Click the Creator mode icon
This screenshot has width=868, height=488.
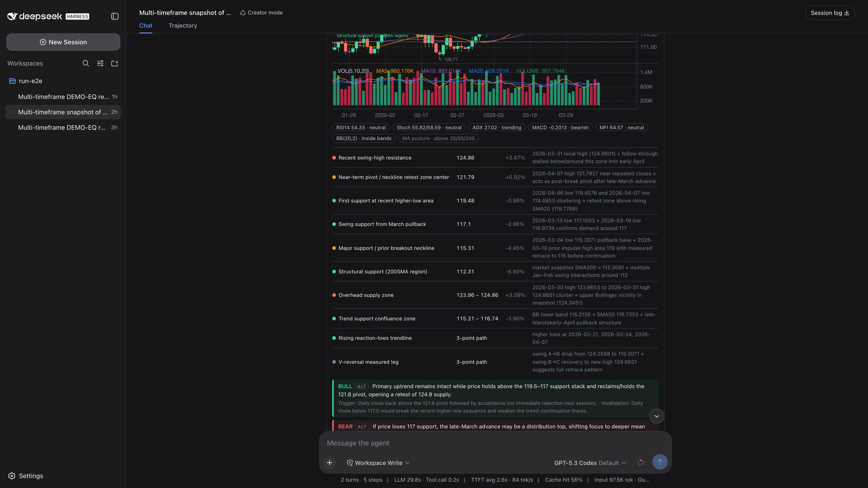tap(243, 13)
